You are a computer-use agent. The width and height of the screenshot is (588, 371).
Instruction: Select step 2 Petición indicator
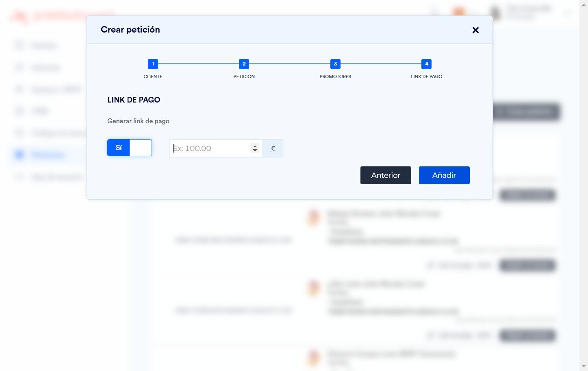244,64
